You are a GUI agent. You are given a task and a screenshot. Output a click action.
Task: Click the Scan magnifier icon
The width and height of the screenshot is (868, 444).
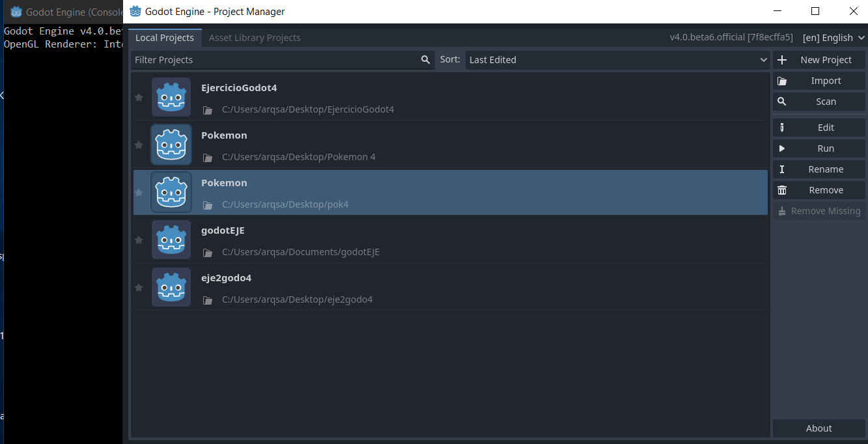click(x=782, y=101)
